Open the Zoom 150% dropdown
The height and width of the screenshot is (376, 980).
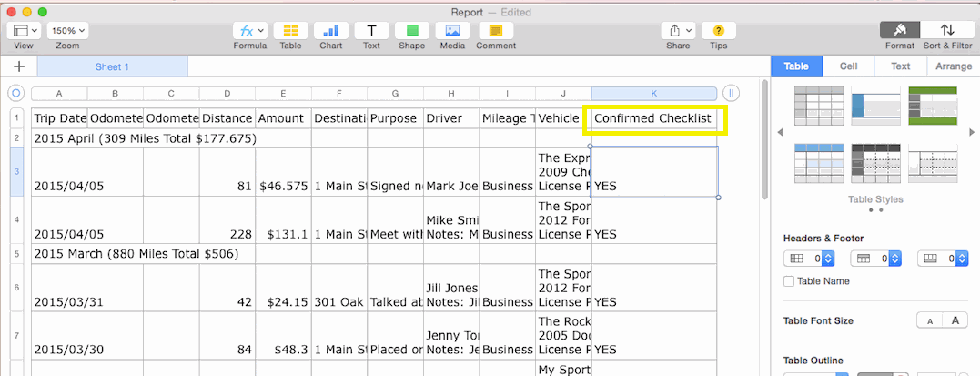(x=66, y=30)
